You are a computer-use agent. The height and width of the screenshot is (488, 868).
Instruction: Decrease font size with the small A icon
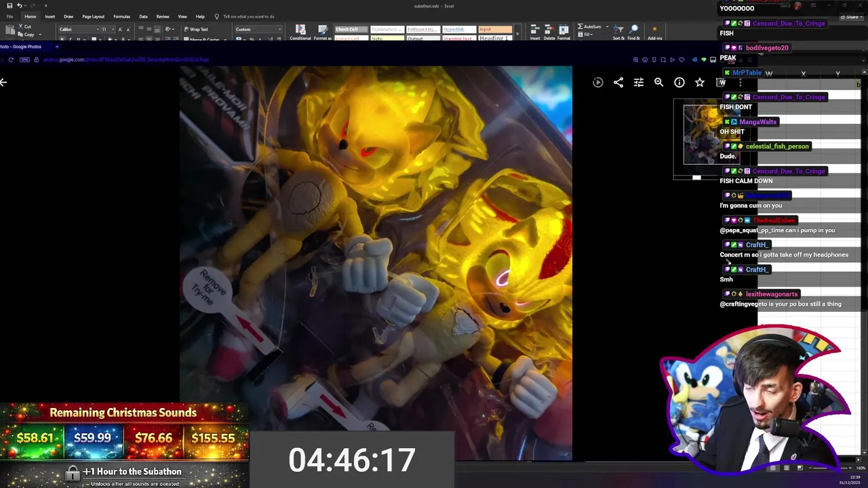[x=129, y=29]
